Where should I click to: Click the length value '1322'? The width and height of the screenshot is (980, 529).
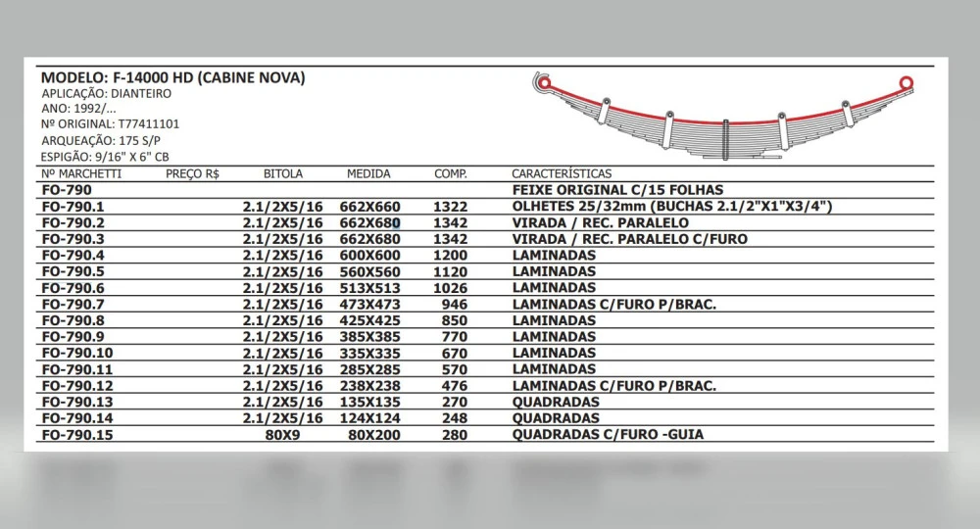tap(450, 207)
